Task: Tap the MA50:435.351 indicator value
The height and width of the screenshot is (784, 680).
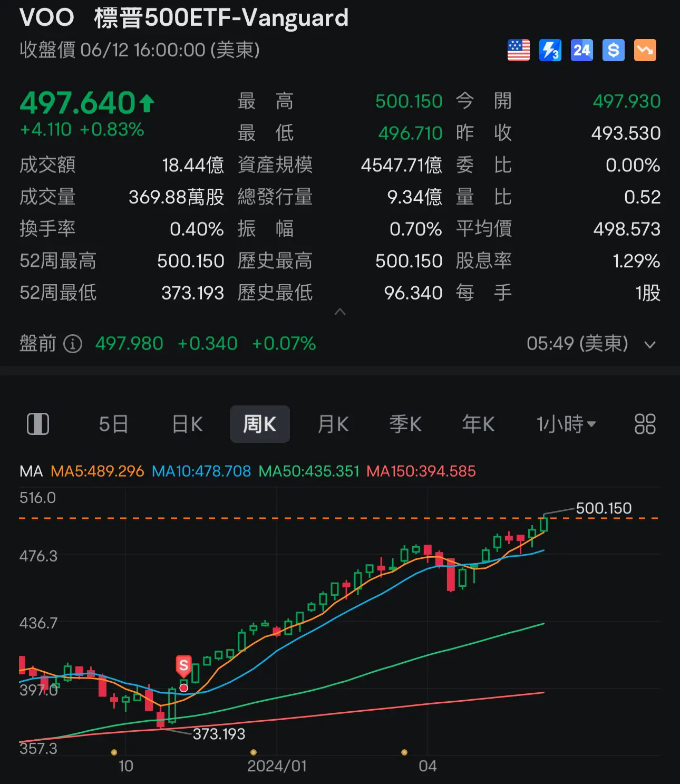Action: pos(309,471)
